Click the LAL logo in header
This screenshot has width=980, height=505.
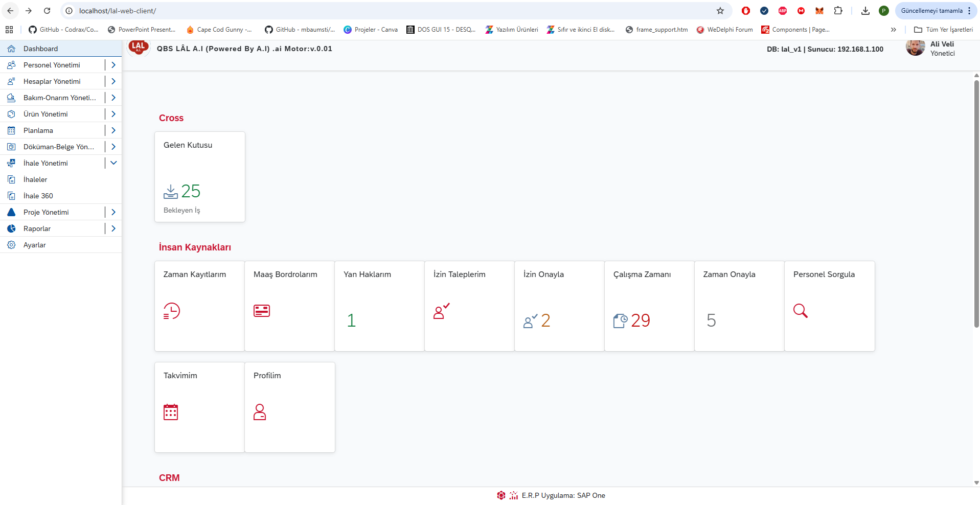click(138, 47)
